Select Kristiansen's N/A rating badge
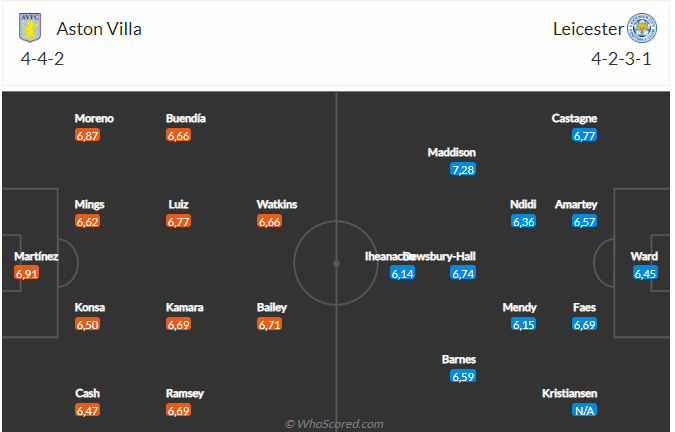The image size is (675, 432). coord(584,410)
